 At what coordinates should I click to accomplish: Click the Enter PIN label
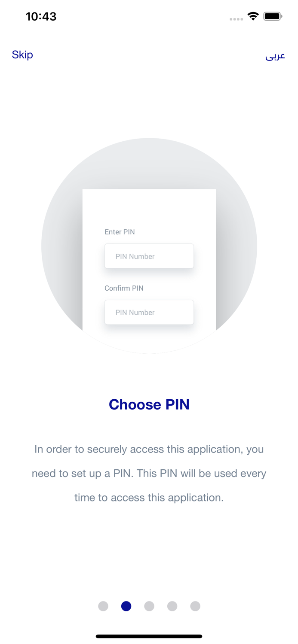[x=119, y=232]
